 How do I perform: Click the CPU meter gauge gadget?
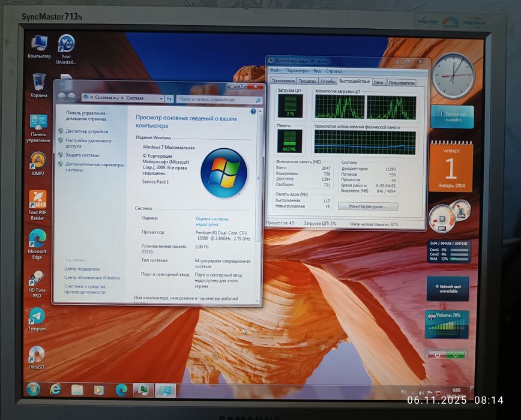(x=441, y=219)
